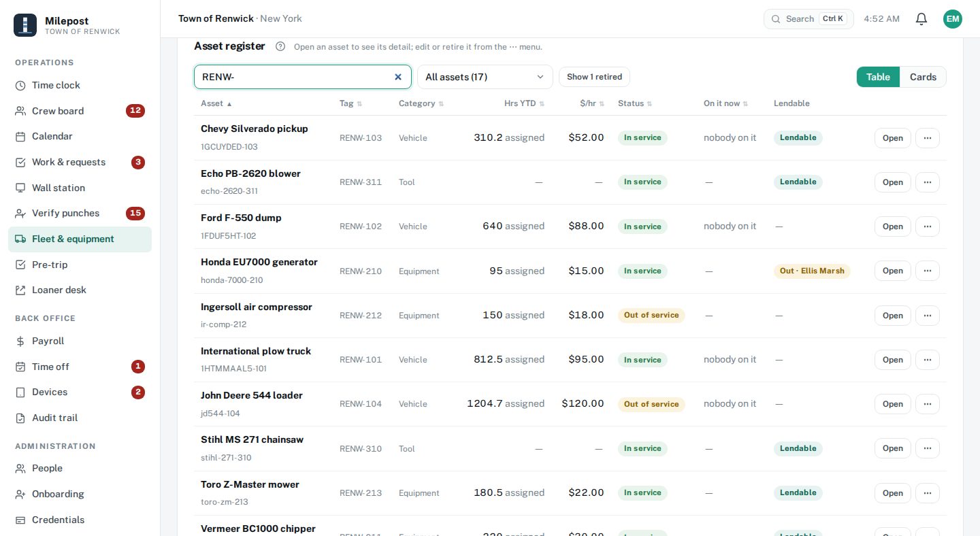
Task: Open Audit trail page
Action: (x=80, y=418)
